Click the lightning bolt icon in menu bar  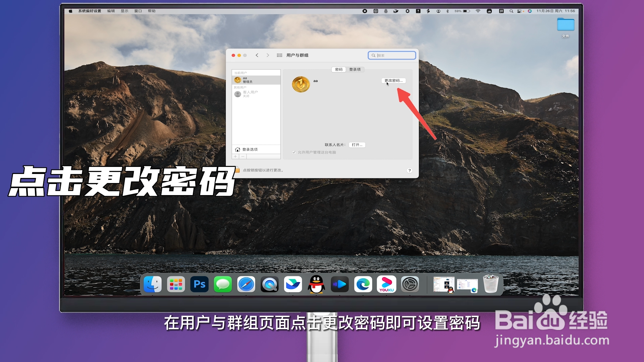[428, 11]
